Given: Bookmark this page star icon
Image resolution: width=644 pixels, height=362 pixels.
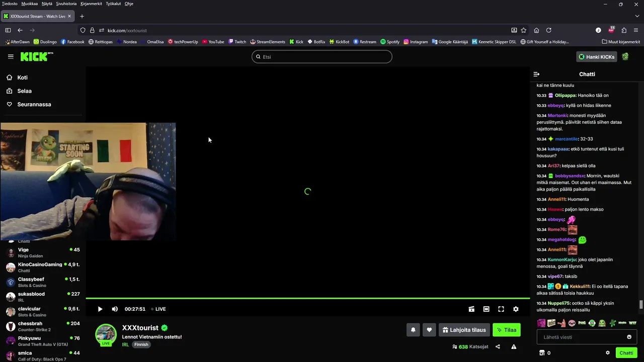Looking at the screenshot, I should click(x=524, y=30).
